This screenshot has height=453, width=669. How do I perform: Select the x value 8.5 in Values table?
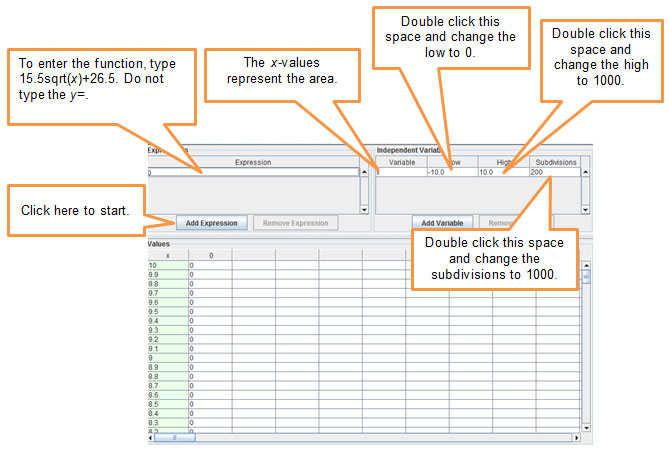click(168, 404)
